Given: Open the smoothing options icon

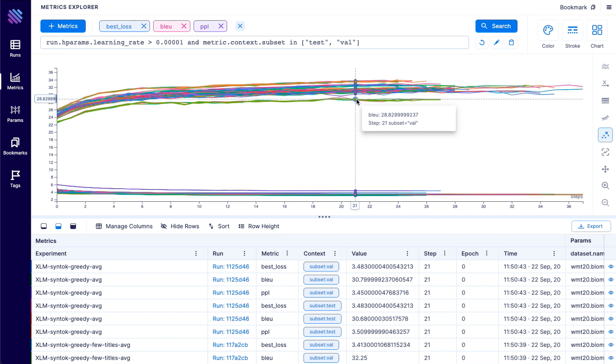Looking at the screenshot, I should (605, 118).
